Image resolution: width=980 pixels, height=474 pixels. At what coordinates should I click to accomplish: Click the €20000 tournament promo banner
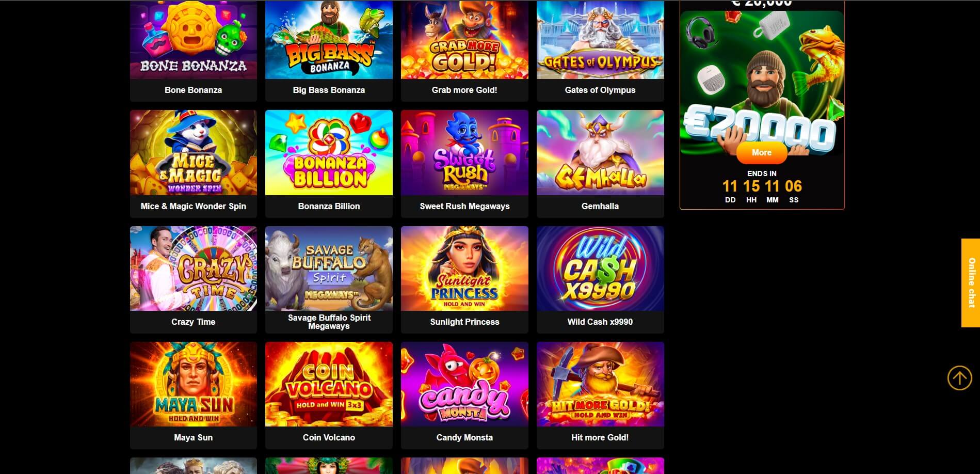(762, 83)
